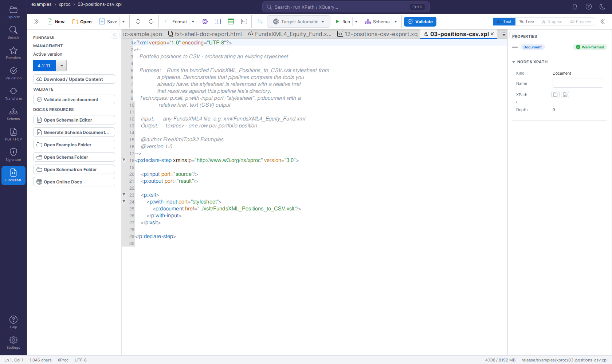This screenshot has height=364, width=612.
Task: Open the Favorites sidebar panel
Action: point(13,53)
